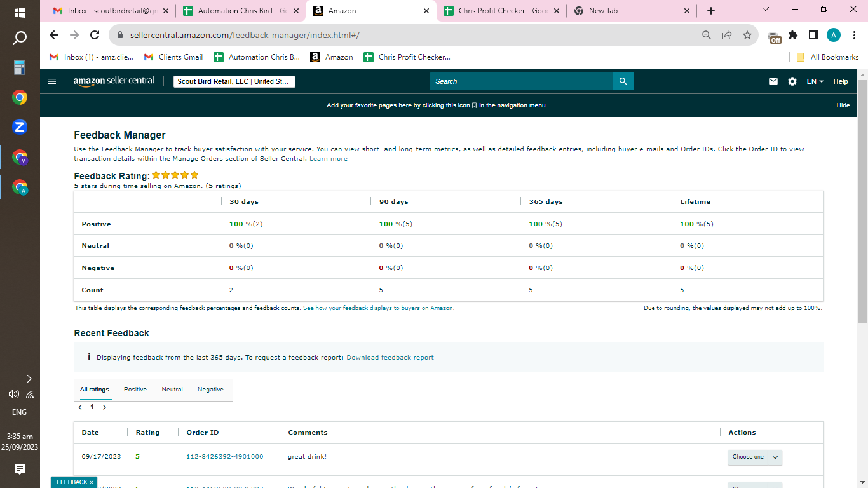
Task: Open the Amazon bookmark in the bookmarks bar
Action: pyautogui.click(x=332, y=57)
